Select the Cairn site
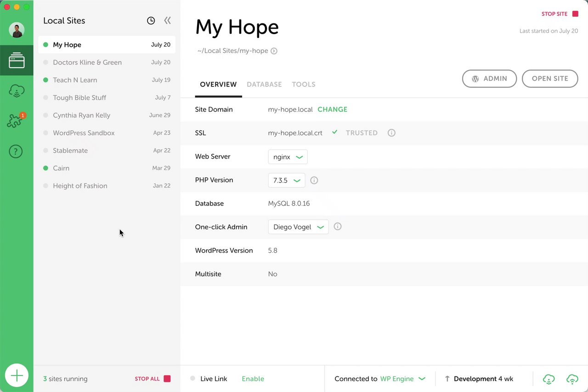 [x=107, y=168]
